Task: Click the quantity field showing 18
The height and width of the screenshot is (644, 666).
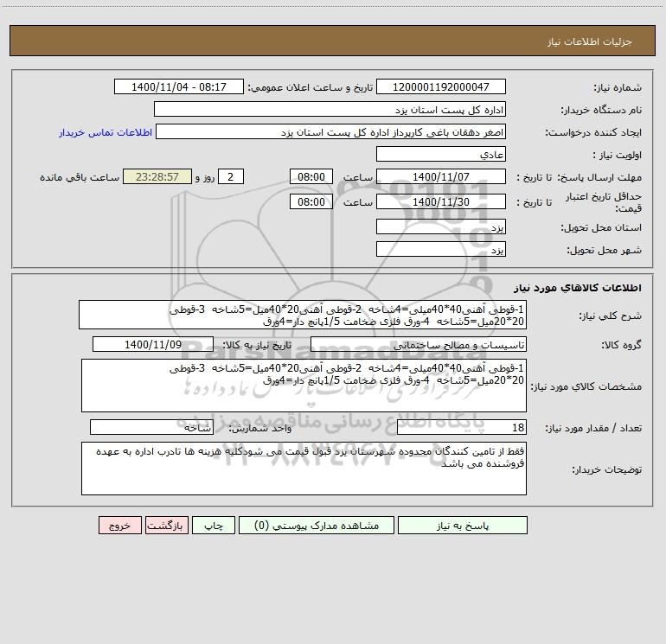Action: pos(462,427)
